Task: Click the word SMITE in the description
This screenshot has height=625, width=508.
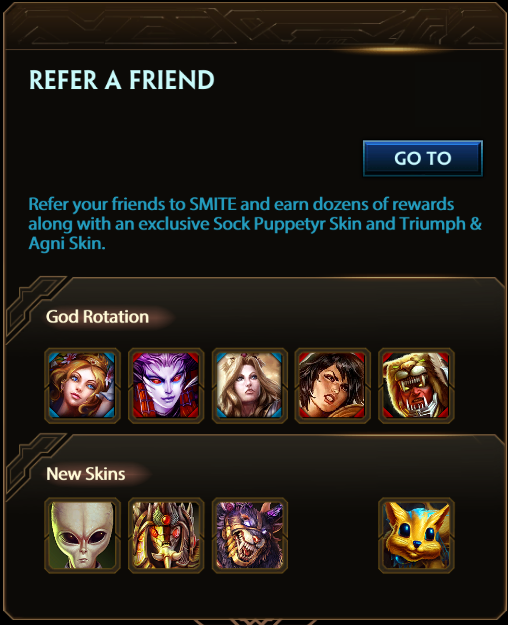Action: pyautogui.click(x=213, y=204)
